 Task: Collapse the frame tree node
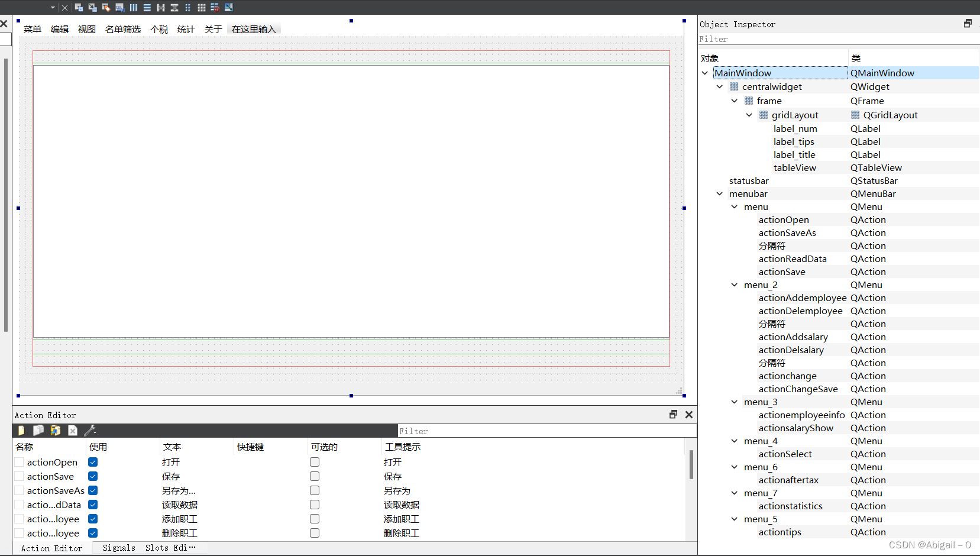pyautogui.click(x=735, y=101)
